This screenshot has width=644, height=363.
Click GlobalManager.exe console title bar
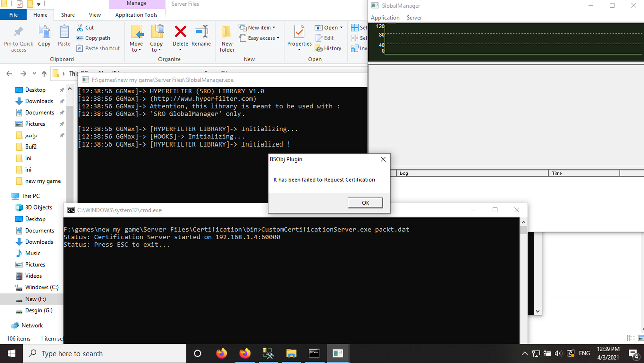click(222, 80)
